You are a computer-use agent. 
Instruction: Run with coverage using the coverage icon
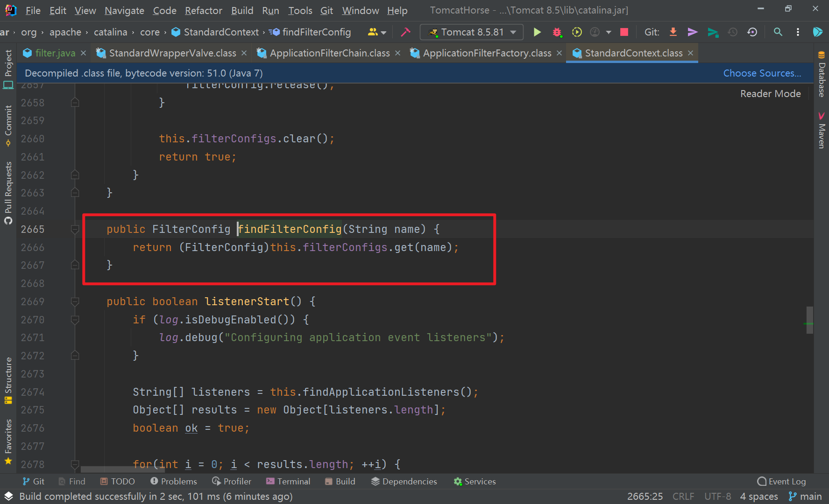577,32
